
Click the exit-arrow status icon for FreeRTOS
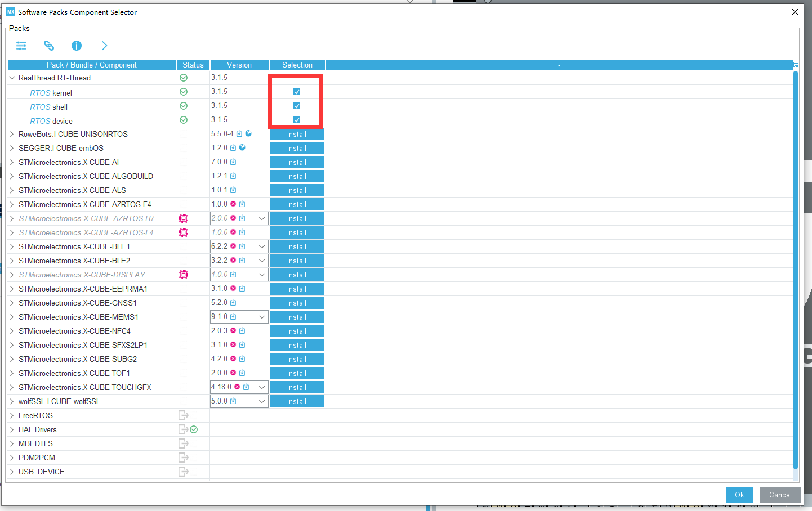184,415
